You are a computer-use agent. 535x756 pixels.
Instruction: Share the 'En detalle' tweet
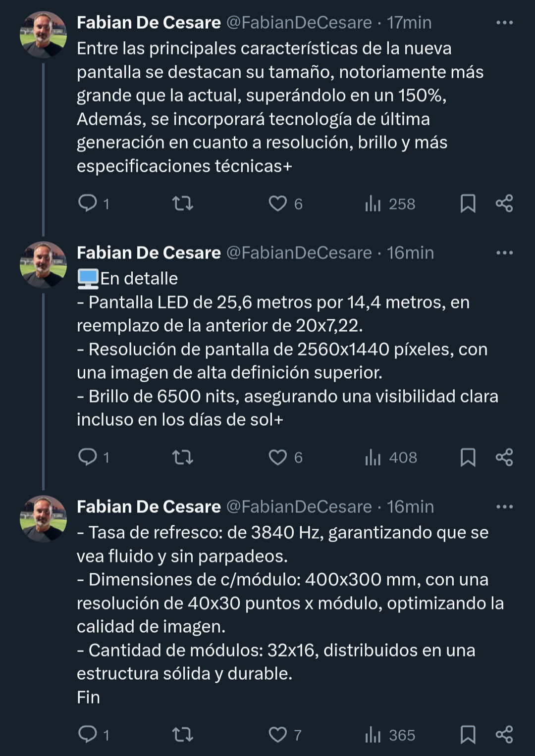pyautogui.click(x=504, y=457)
